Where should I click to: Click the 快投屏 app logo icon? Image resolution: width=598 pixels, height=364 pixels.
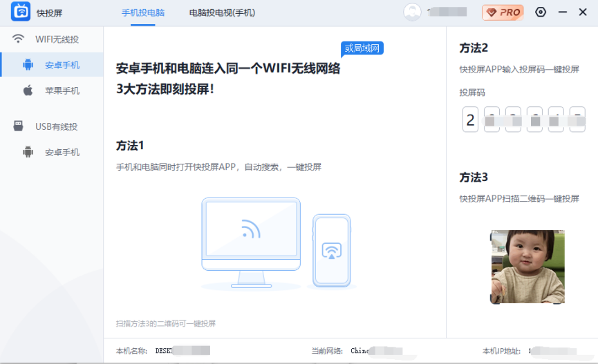pos(21,12)
